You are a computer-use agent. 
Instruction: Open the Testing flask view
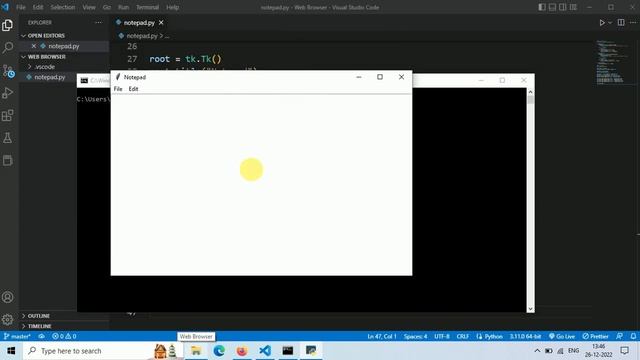(7, 138)
